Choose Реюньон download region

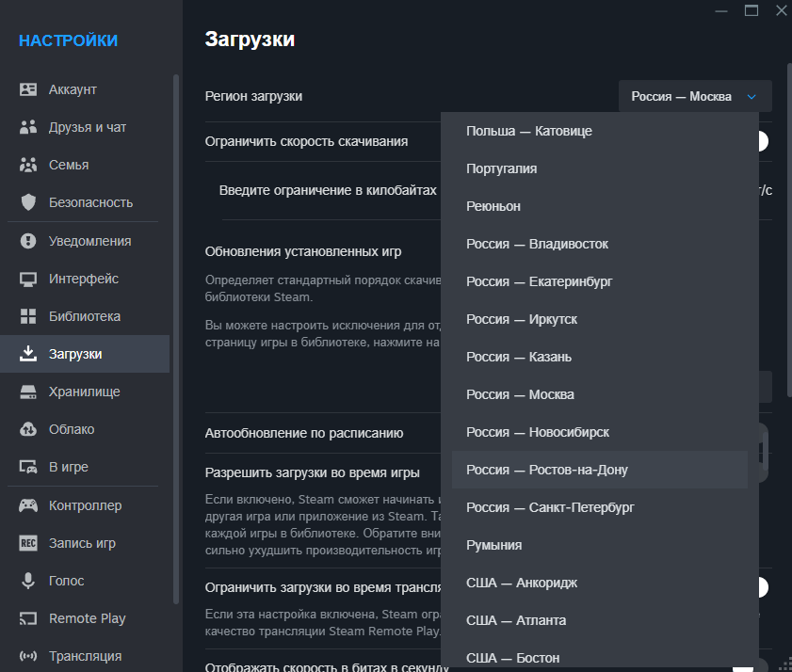point(600,206)
